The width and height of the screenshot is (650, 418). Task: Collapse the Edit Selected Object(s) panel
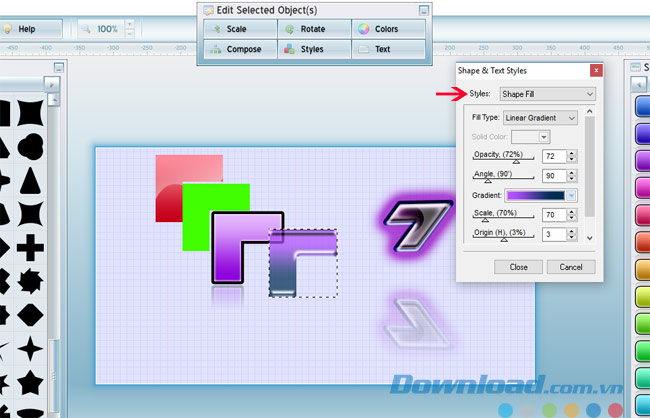click(x=423, y=10)
